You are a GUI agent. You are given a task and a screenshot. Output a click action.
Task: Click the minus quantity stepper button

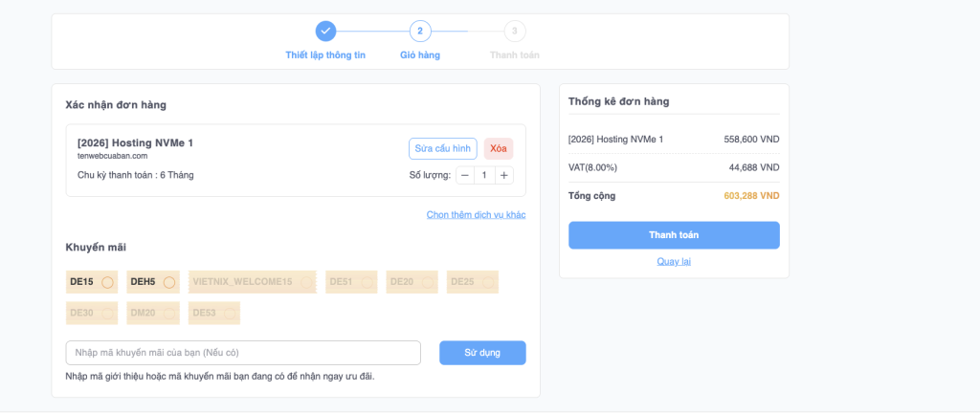(465, 175)
